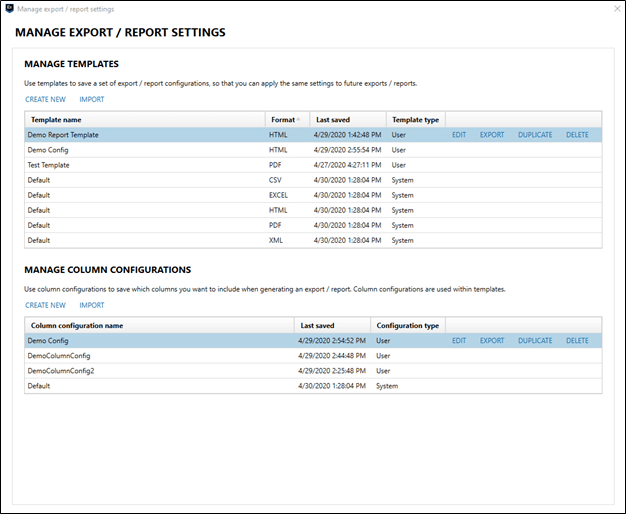
Task: Click the 4/27/2020 4:27:11 PM timestamp
Action: pos(347,165)
